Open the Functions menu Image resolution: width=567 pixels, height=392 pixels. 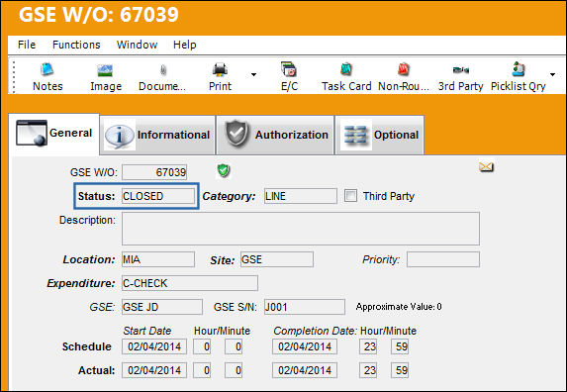pyautogui.click(x=76, y=45)
